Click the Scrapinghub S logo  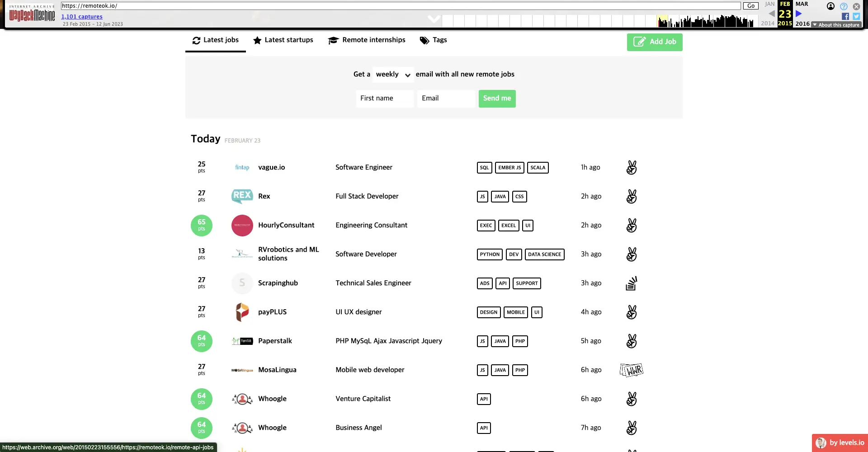point(242,283)
